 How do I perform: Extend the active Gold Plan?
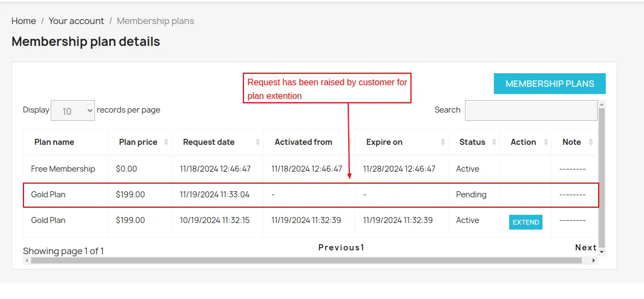tap(526, 222)
